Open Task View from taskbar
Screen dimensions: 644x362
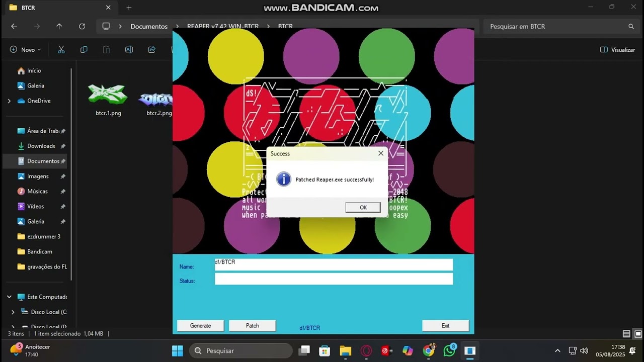tap(304, 350)
